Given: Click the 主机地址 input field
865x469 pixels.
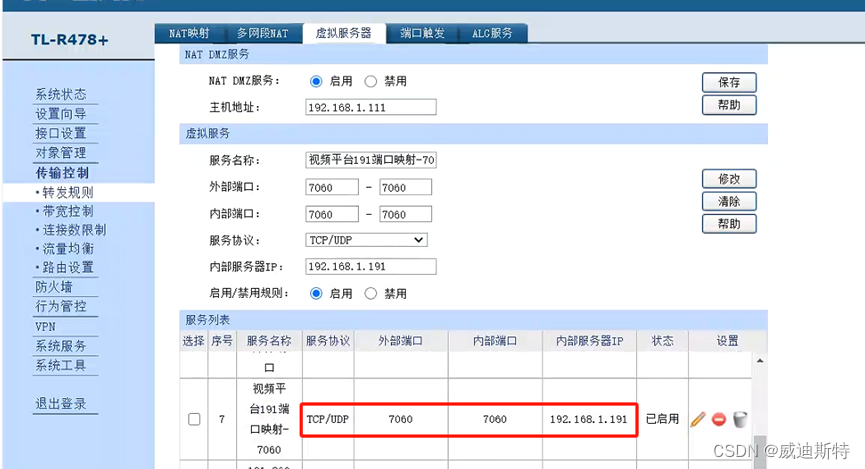Looking at the screenshot, I should tap(371, 107).
